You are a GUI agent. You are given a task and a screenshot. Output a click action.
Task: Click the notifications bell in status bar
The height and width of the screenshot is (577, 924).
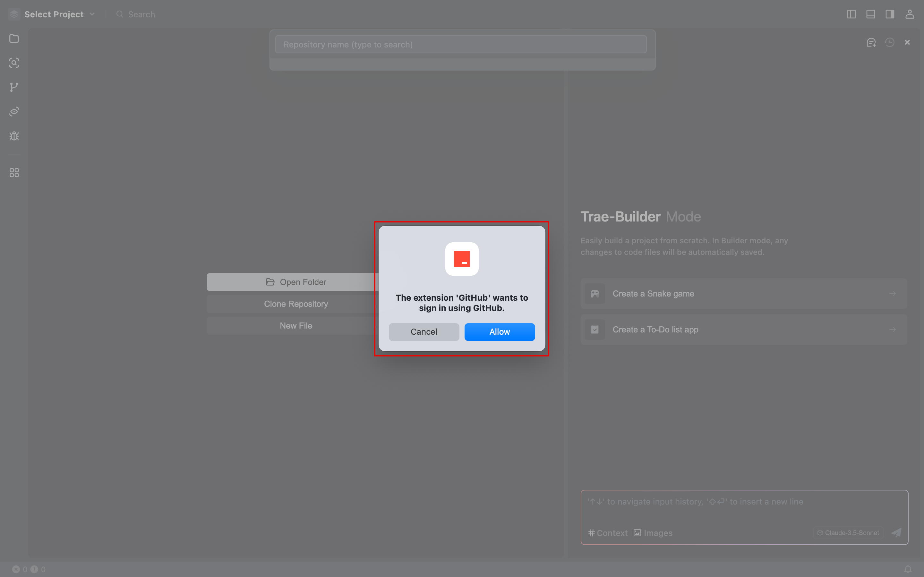tap(908, 569)
